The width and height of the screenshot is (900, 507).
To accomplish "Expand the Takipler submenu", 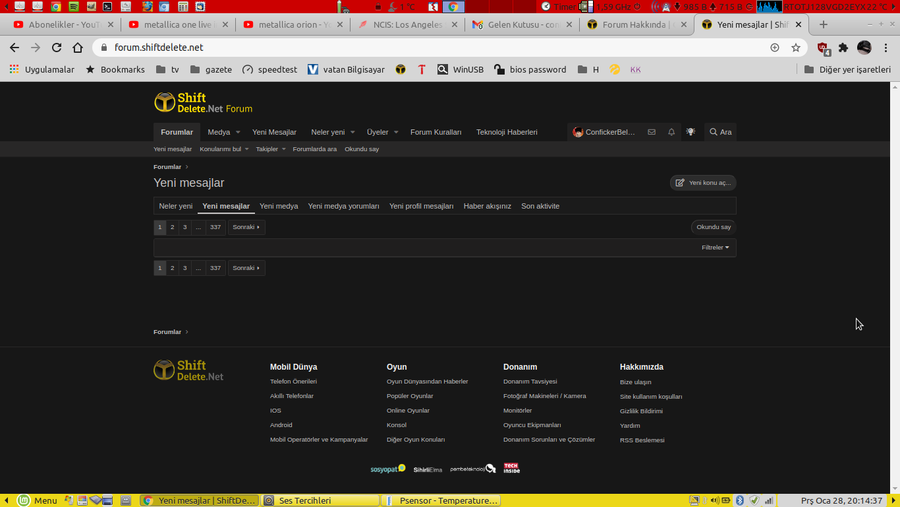I will (x=284, y=149).
